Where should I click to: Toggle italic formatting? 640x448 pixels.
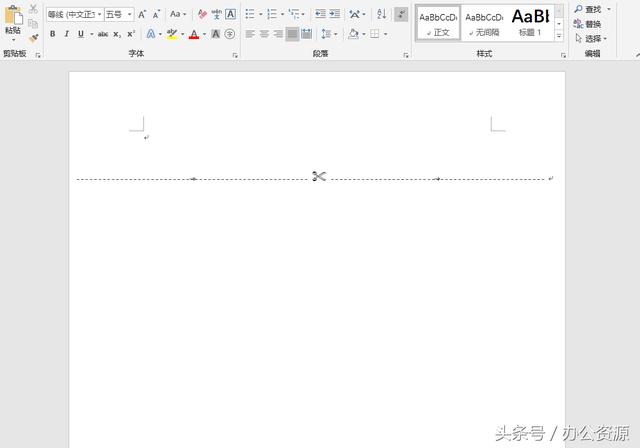click(x=67, y=34)
